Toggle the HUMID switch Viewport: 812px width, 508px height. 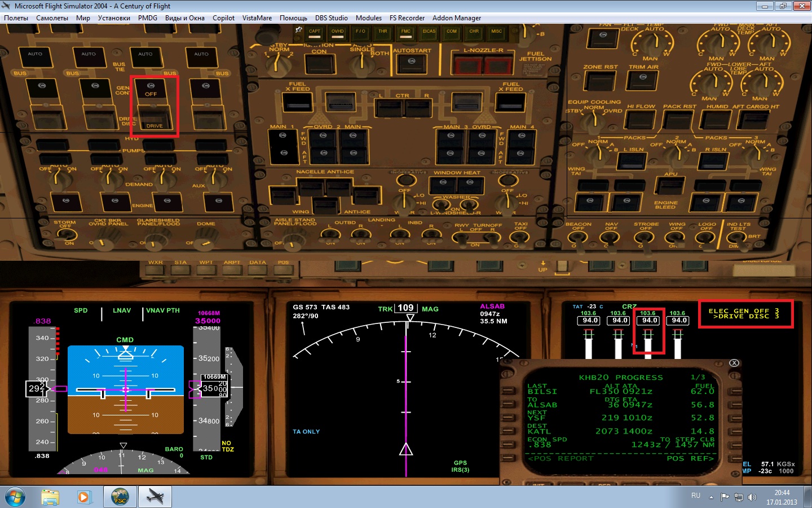tap(716, 120)
